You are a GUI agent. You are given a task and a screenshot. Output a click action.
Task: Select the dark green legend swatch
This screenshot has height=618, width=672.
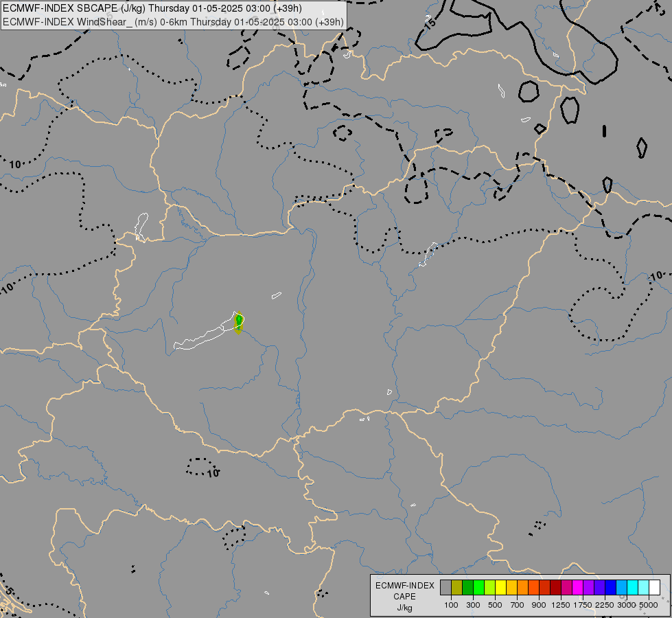[x=467, y=588]
